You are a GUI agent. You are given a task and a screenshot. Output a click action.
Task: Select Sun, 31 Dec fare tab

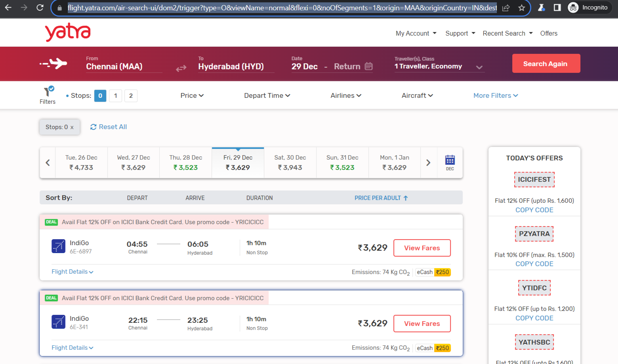342,163
